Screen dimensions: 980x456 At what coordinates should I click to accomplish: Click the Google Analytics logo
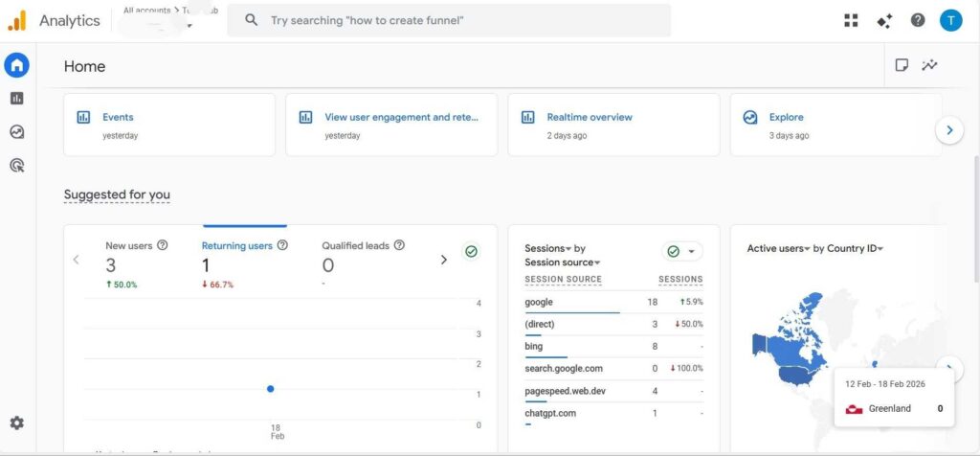pyautogui.click(x=17, y=21)
